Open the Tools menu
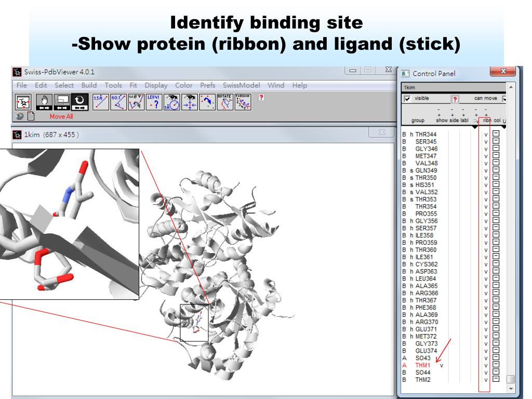 coord(113,85)
